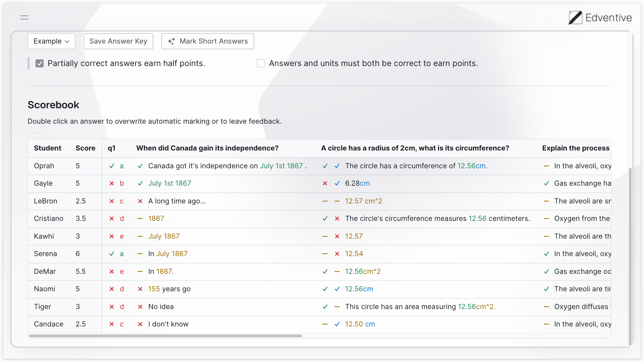
Task: Click partial dash icon beside '1867' answer
Action: coord(140,219)
